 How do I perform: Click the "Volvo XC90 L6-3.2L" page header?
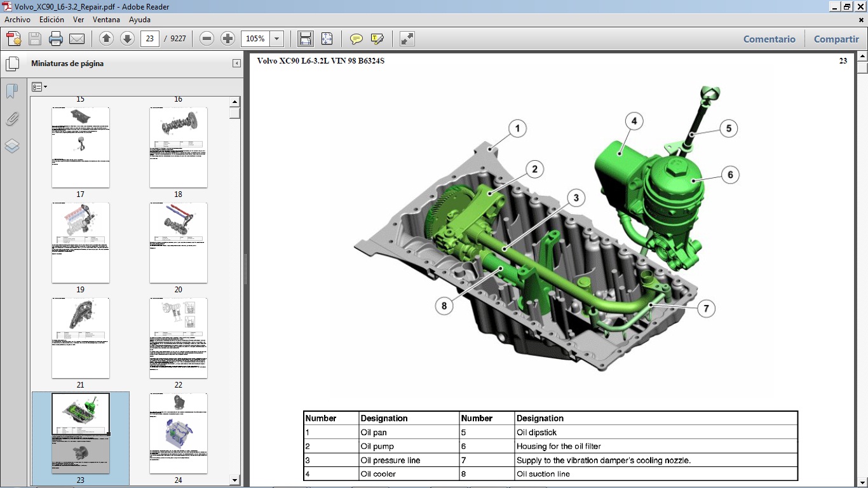click(x=320, y=61)
